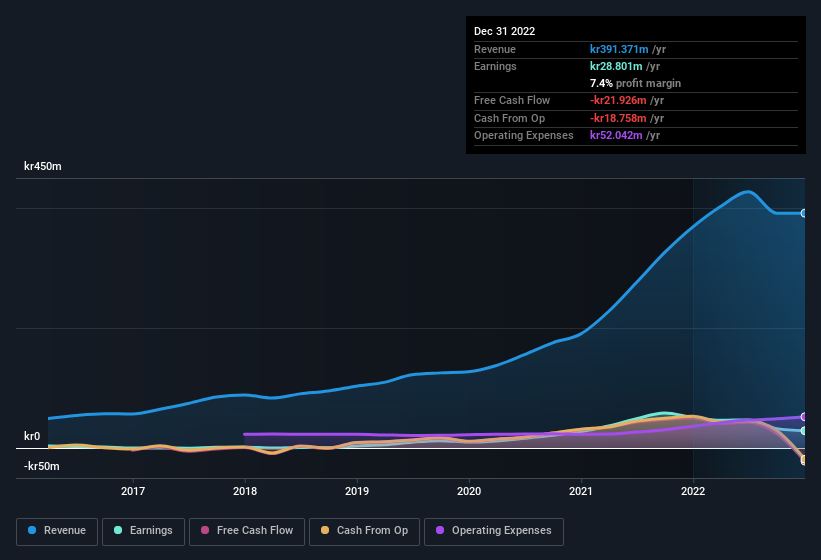This screenshot has height=560, width=821.
Task: Click the 2021 x-axis label
Action: coord(581,491)
